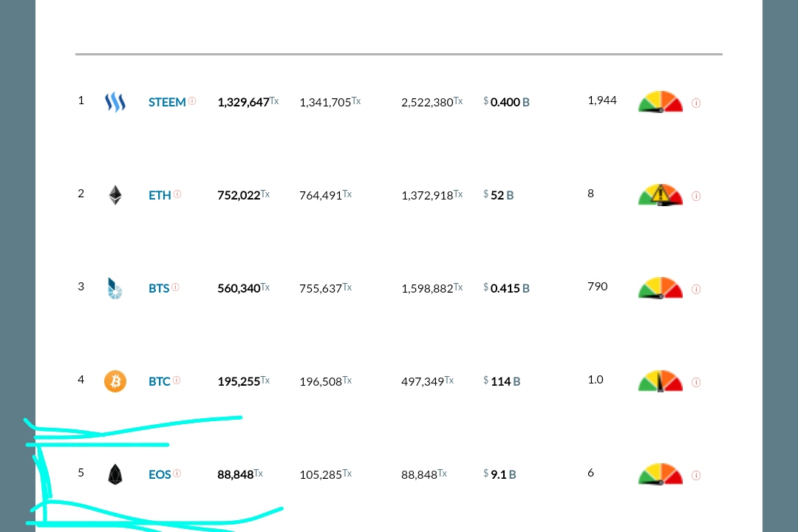The image size is (798, 532).
Task: Click info icon beside STEEM gauge
Action: point(696,103)
